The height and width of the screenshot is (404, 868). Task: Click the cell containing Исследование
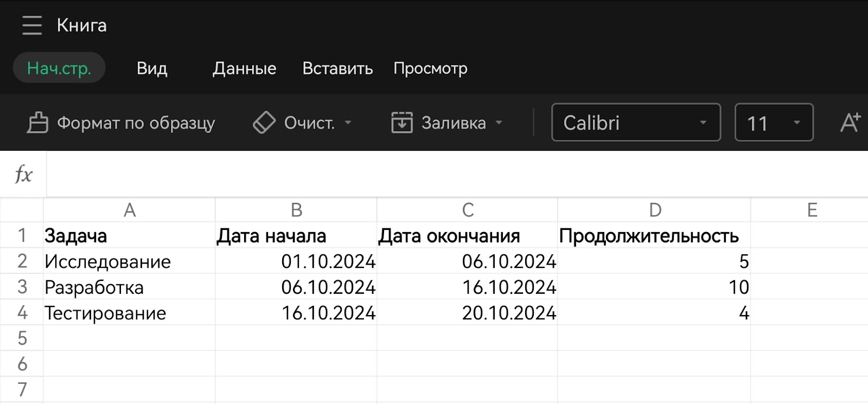pos(129,261)
